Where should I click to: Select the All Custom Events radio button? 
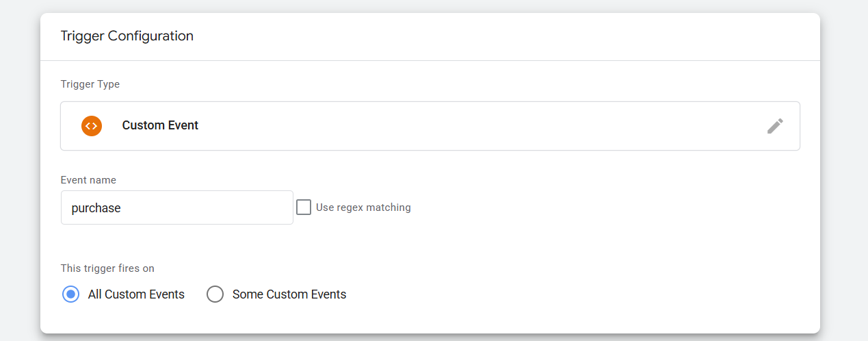point(70,294)
